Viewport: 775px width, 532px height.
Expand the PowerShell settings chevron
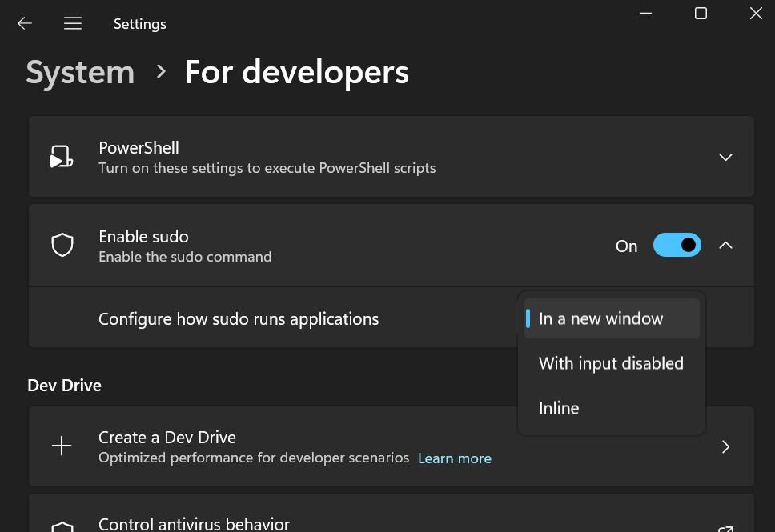pos(725,157)
